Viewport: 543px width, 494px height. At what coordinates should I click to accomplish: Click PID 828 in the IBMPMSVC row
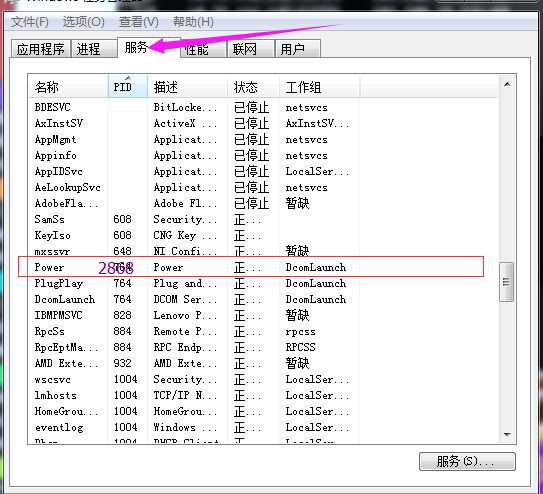click(123, 315)
